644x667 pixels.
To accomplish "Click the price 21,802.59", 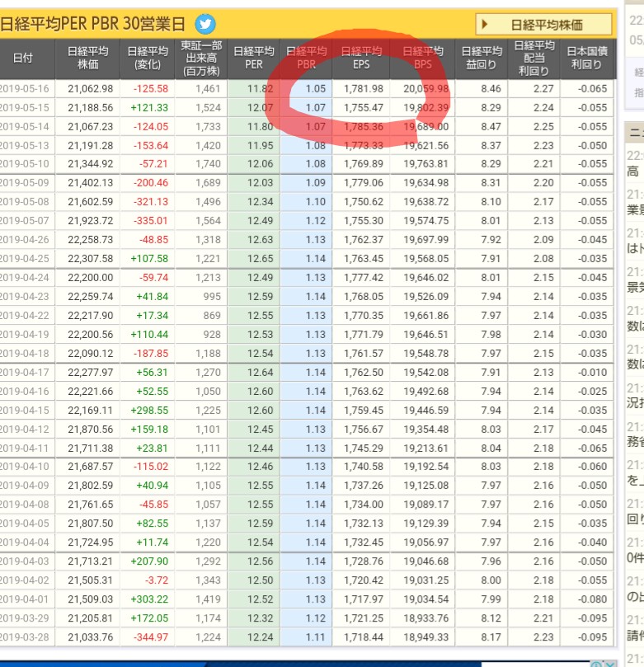I will tap(91, 486).
